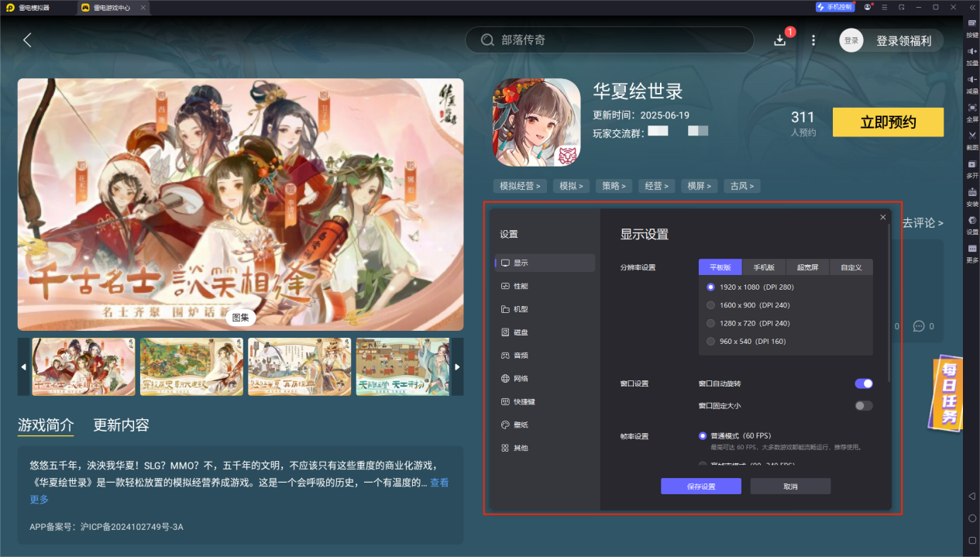Open the 去评论 > link

point(923,223)
